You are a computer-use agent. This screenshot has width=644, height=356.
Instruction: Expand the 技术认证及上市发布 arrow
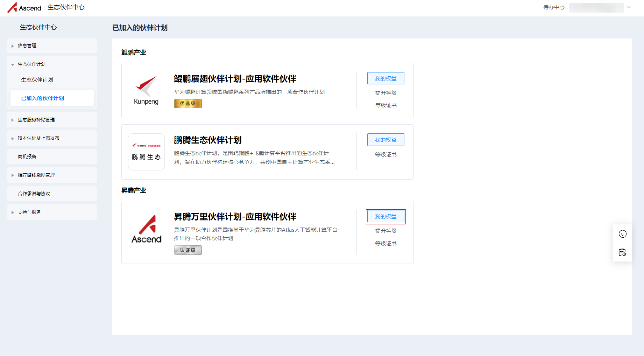pyautogui.click(x=13, y=138)
